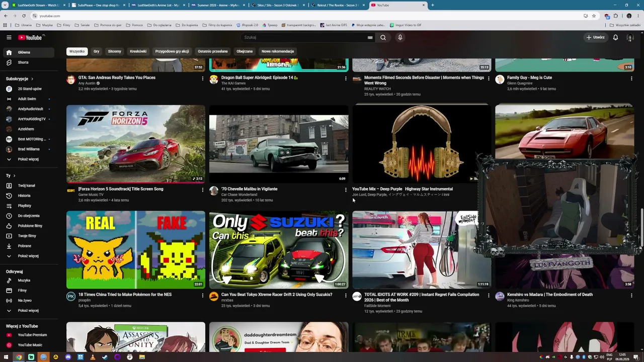Explore Na żywo live streams
Image resolution: width=644 pixels, height=362 pixels.
[29, 301]
